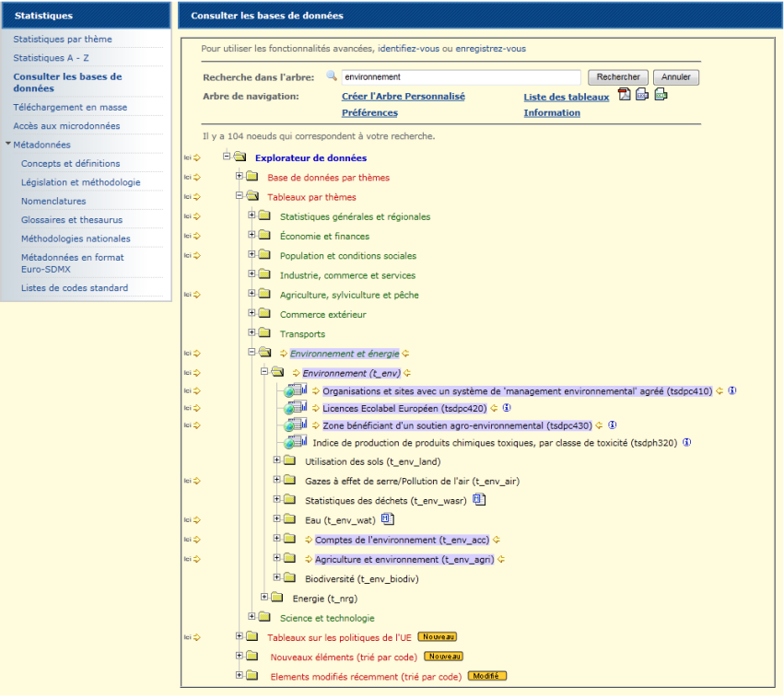Click the magnifier icon beside the search field

click(x=332, y=76)
